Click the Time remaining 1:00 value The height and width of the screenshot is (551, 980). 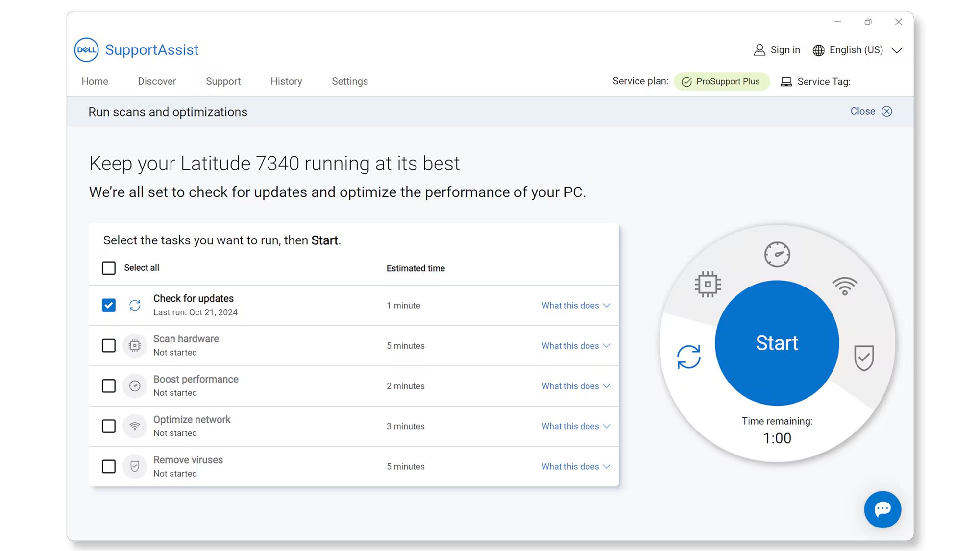(777, 438)
